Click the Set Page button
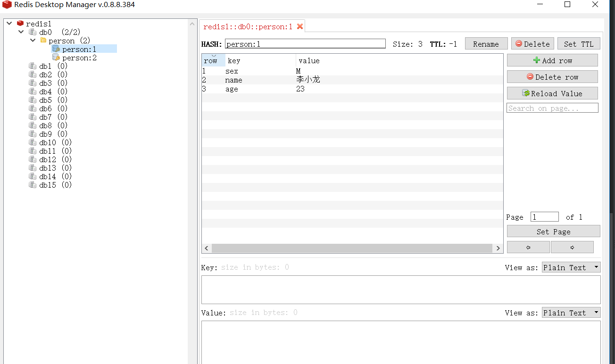 pos(554,232)
